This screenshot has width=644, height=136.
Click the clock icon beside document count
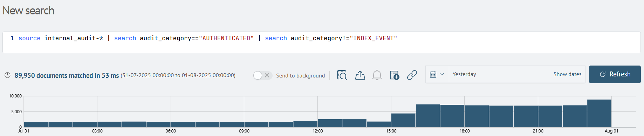pyautogui.click(x=7, y=75)
